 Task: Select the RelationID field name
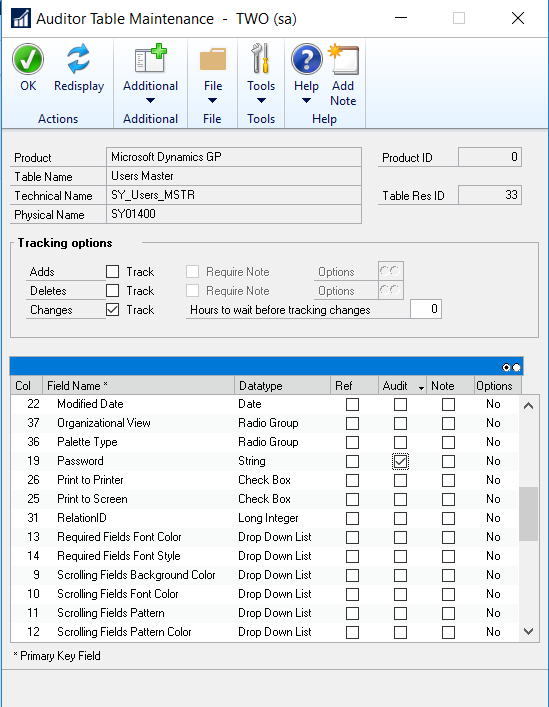click(82, 518)
